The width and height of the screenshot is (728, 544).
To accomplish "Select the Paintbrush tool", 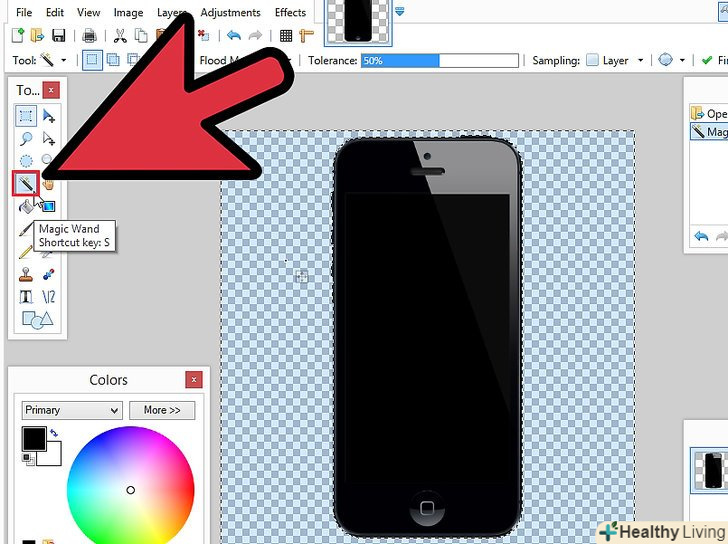I will [x=25, y=229].
